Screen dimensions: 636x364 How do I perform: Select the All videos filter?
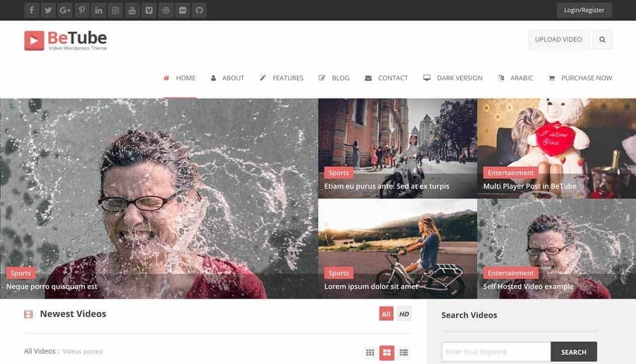tap(386, 314)
